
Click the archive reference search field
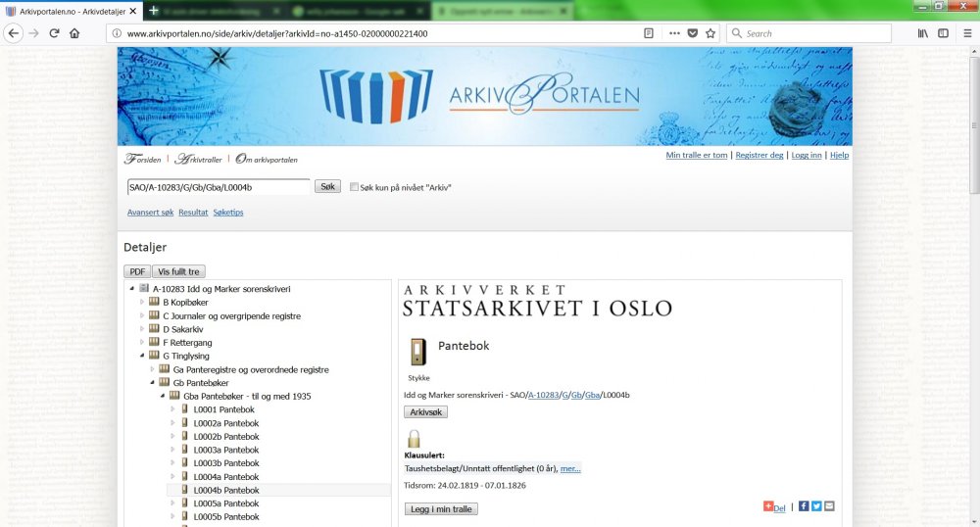click(219, 187)
